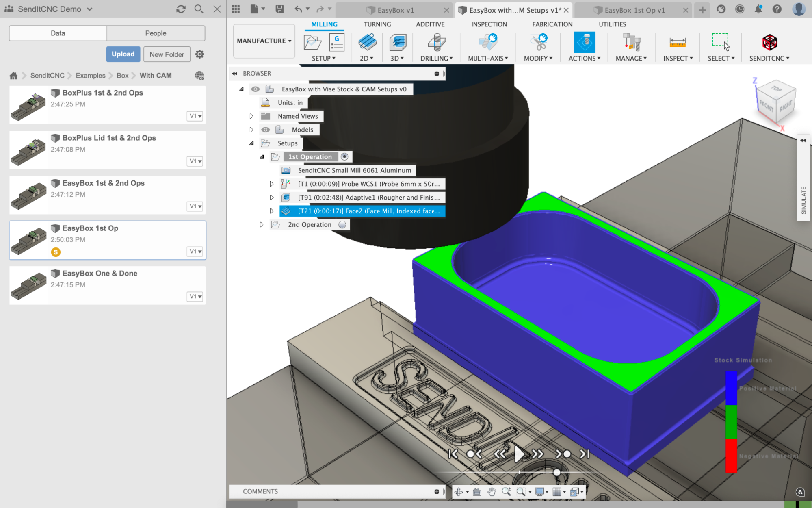Open the help question mark icon
Screen dimensions: 812x508
coord(777,9)
